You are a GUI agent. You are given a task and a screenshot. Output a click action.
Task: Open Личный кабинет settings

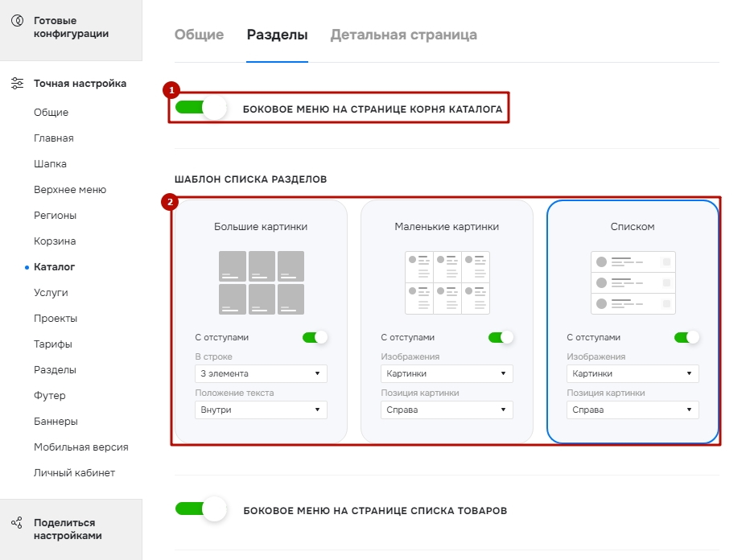click(x=74, y=473)
